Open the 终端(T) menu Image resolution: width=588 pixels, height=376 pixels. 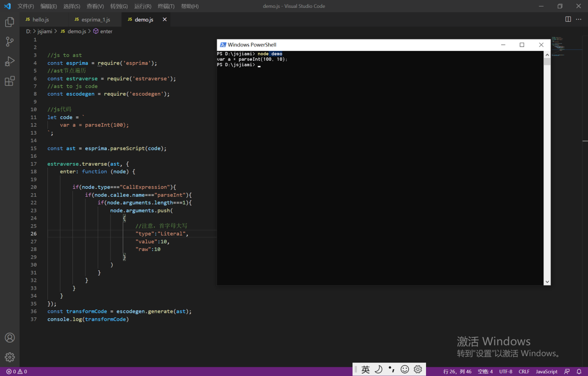(x=166, y=6)
